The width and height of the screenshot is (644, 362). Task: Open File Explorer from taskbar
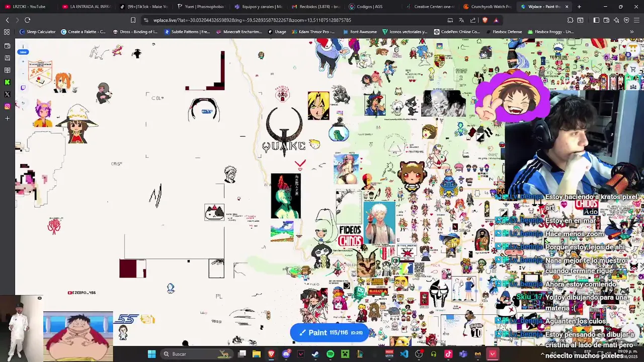click(x=257, y=354)
